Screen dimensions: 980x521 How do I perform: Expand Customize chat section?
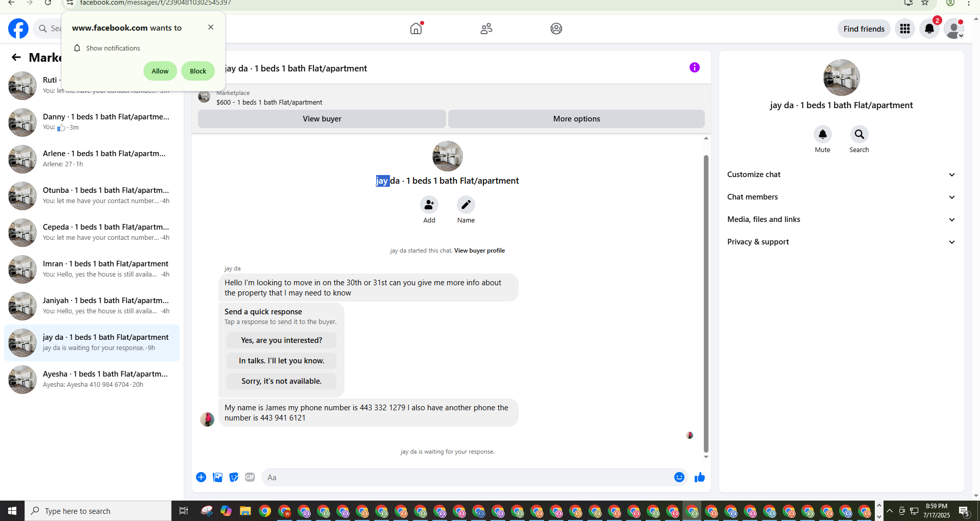tap(841, 175)
